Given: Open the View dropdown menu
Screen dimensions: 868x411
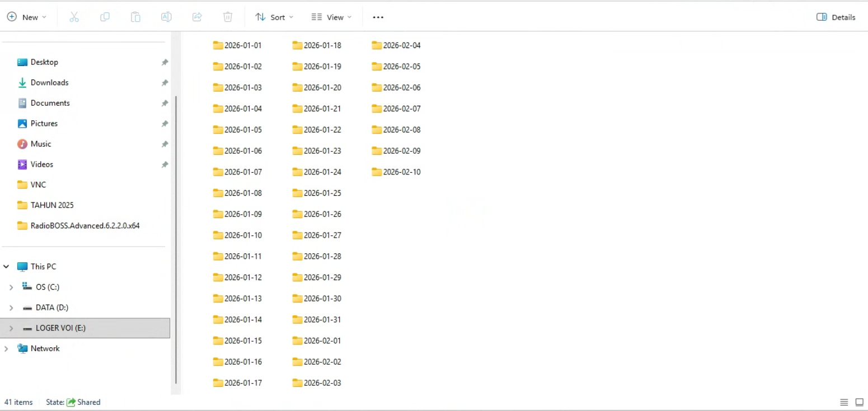Looking at the screenshot, I should [331, 17].
